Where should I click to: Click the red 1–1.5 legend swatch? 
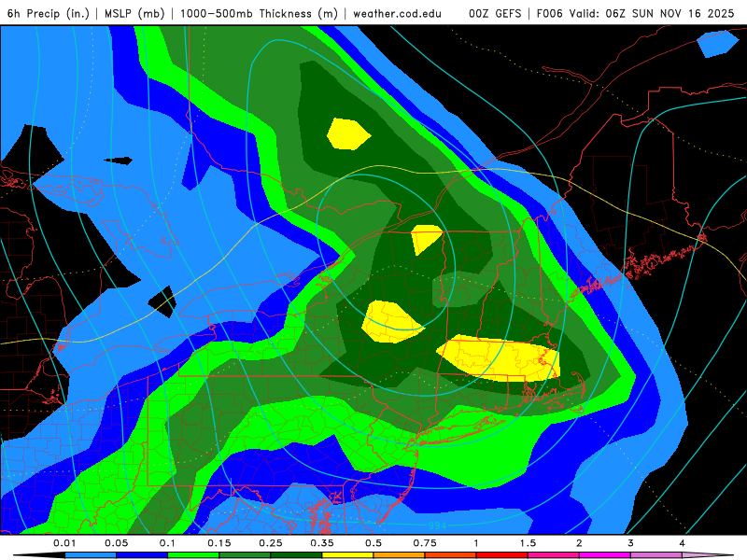502,555
